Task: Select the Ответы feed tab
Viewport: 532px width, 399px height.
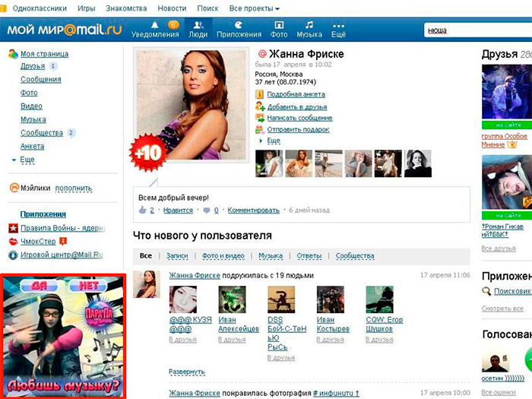Action: (309, 256)
